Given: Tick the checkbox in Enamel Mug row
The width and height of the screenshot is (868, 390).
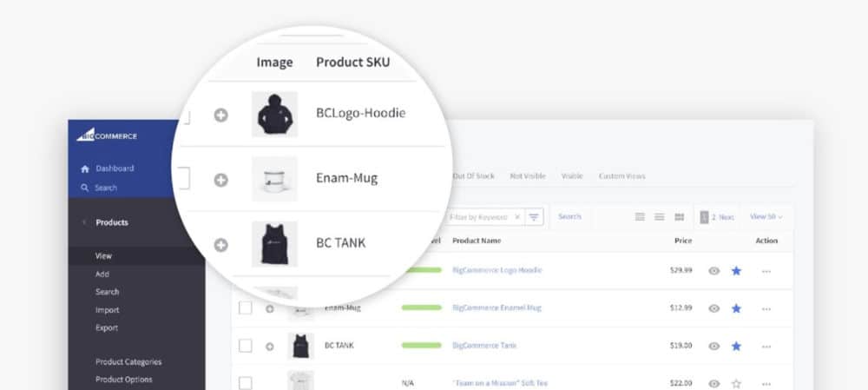Looking at the screenshot, I should (x=246, y=308).
